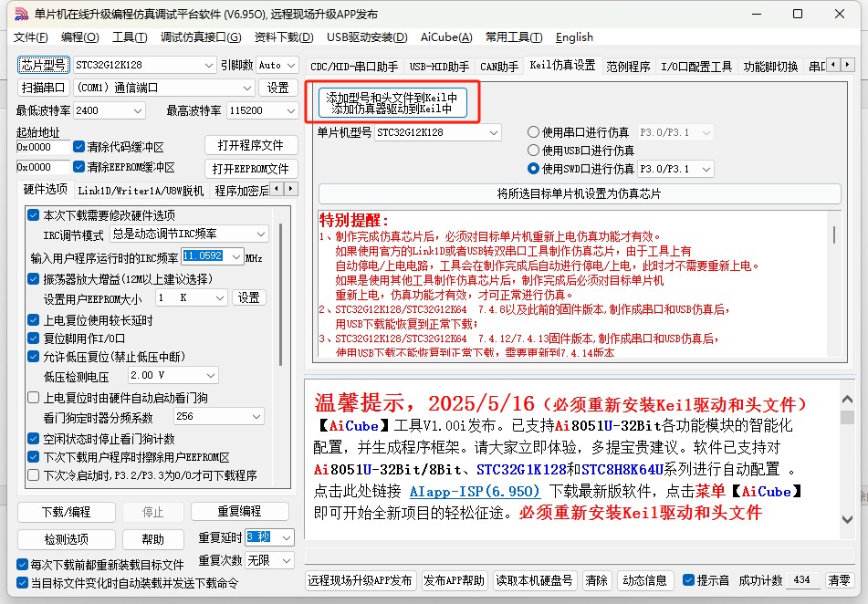This screenshot has width=868, height=604.
Task: Open the 常用工具(T) menu
Action: 514,37
